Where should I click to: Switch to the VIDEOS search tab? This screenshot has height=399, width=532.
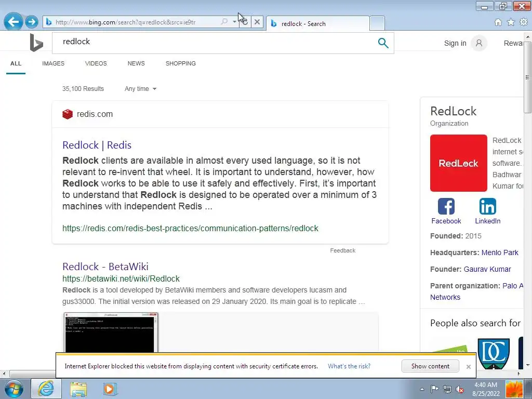point(96,63)
